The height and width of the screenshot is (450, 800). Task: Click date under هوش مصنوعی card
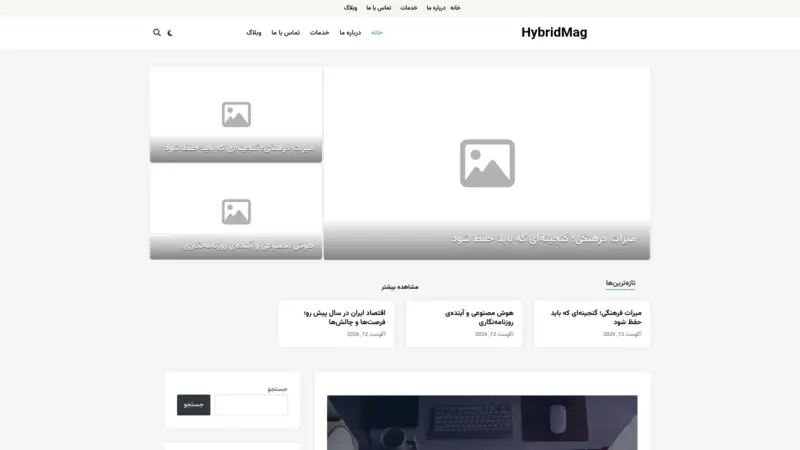point(494,334)
